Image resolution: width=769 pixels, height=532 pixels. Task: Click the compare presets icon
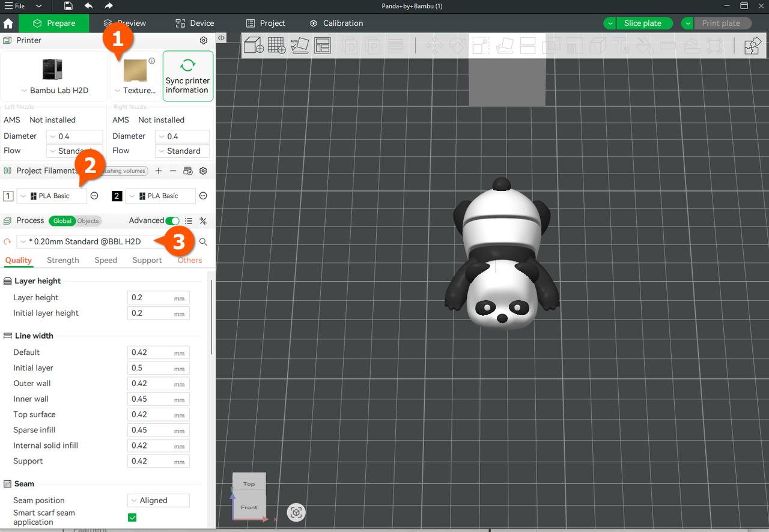coord(203,221)
